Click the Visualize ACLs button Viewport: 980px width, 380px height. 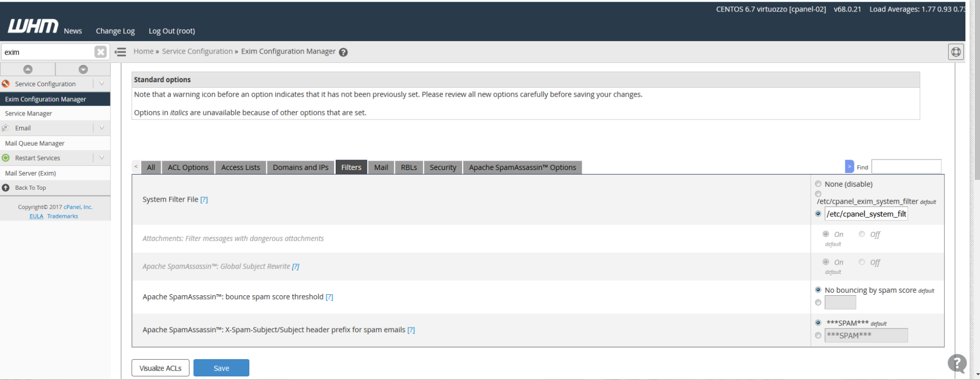[x=160, y=368]
